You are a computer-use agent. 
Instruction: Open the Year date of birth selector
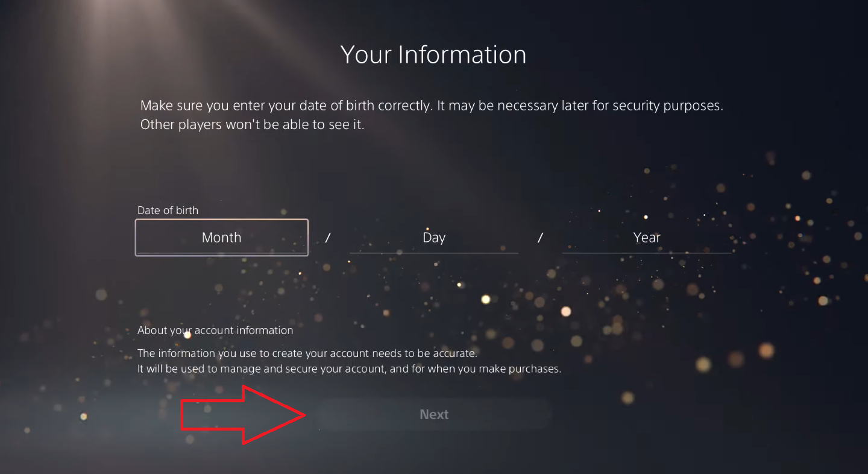tap(647, 238)
